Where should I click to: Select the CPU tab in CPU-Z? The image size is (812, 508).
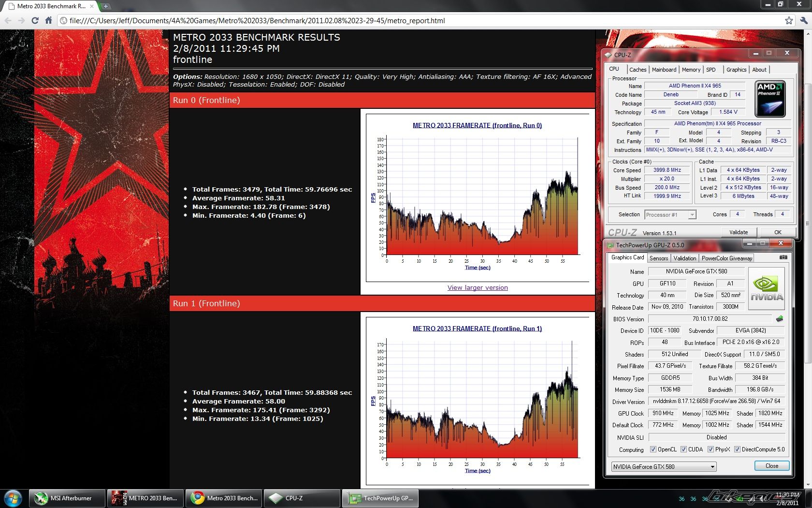coord(614,69)
